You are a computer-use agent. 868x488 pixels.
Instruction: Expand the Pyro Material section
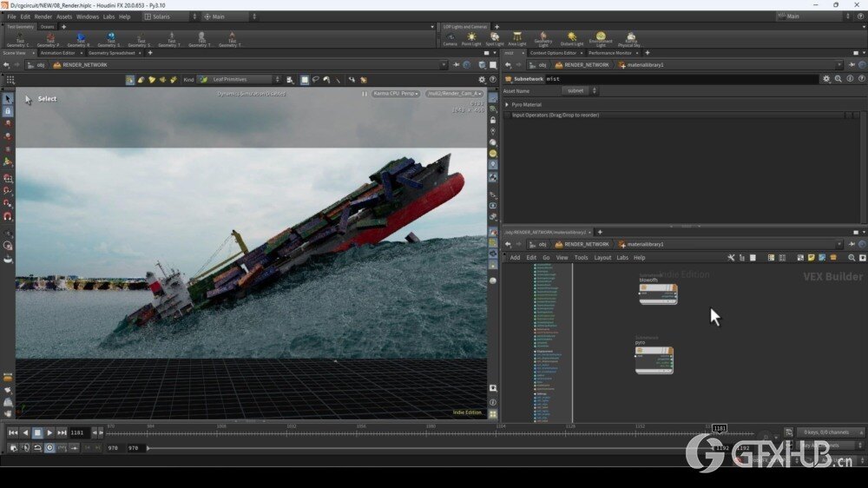(508, 104)
